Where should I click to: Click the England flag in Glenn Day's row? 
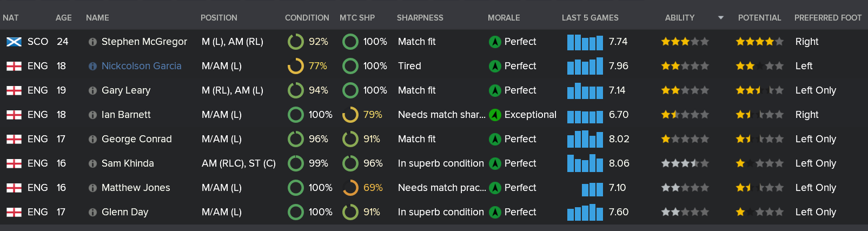point(14,212)
